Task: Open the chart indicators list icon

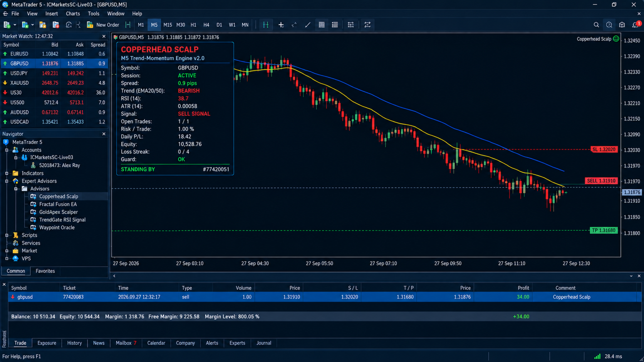Action: [x=335, y=25]
